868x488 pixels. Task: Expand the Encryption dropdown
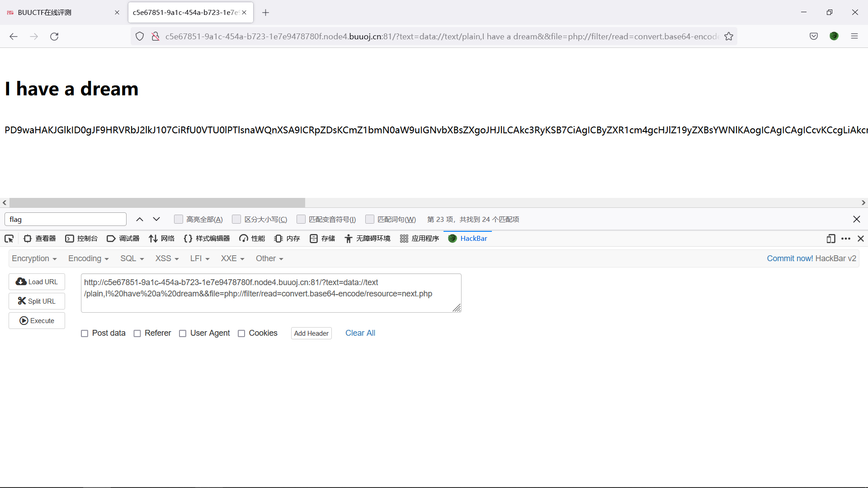[34, 258]
